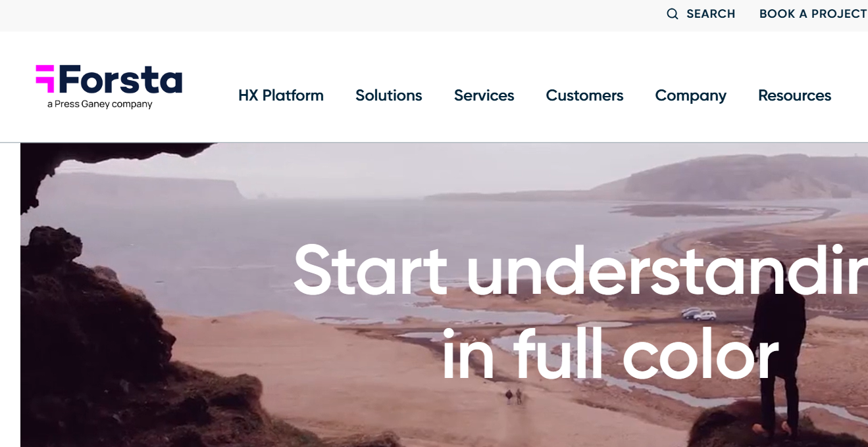Click the 'Start understanding' hero headline

(580, 270)
